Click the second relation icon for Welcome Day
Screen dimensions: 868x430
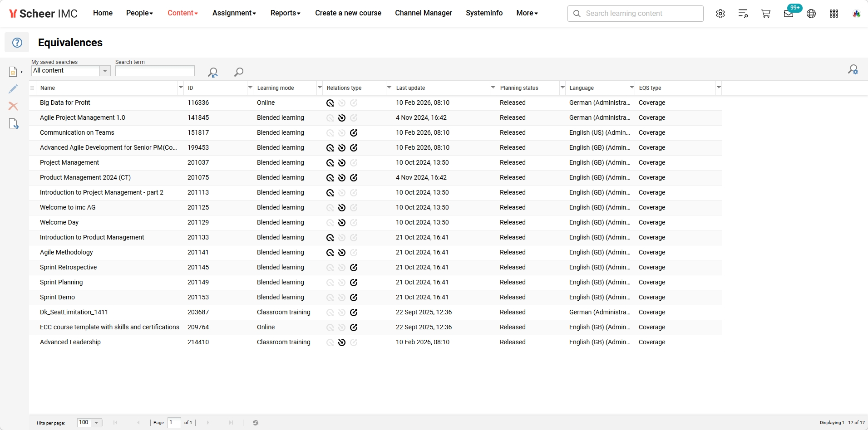[342, 223]
